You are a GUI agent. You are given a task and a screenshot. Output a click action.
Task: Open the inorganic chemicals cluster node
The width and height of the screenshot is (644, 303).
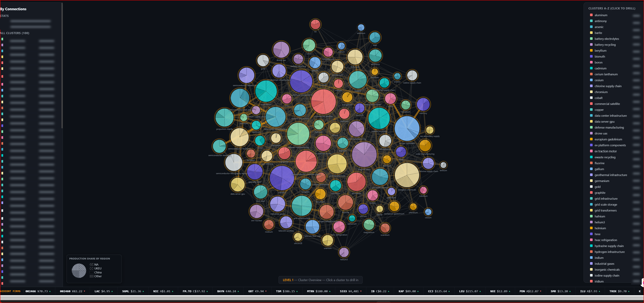point(407,175)
